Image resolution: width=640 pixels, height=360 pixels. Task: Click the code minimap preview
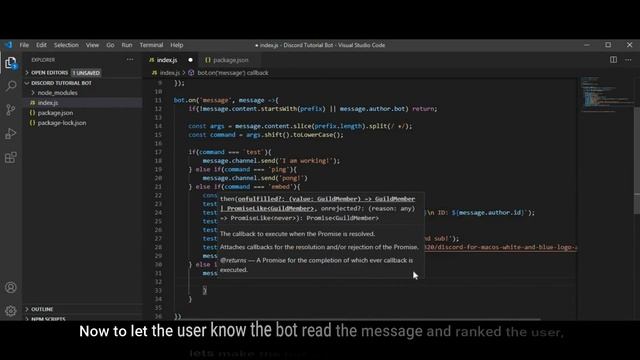(606, 94)
